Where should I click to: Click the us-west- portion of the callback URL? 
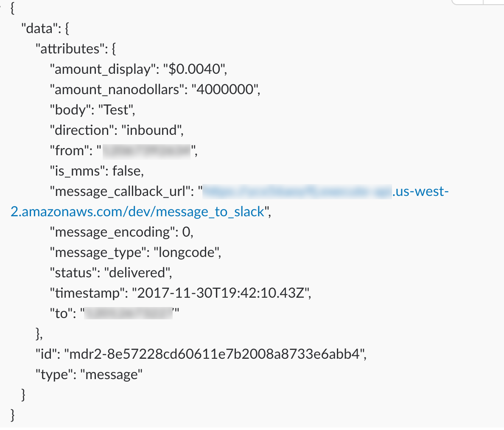point(420,192)
